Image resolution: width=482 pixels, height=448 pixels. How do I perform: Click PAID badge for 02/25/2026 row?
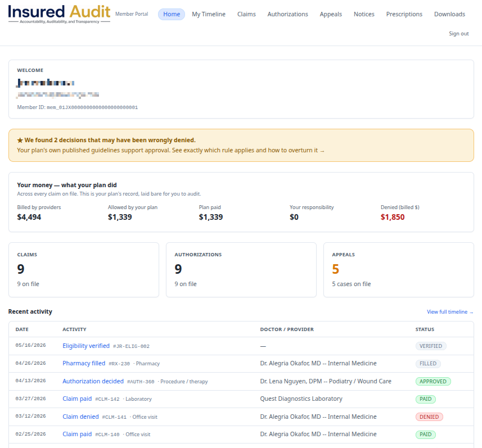(425, 434)
